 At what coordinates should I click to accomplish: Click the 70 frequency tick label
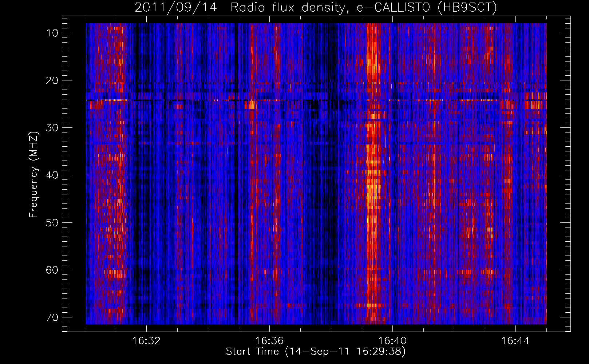tap(52, 317)
